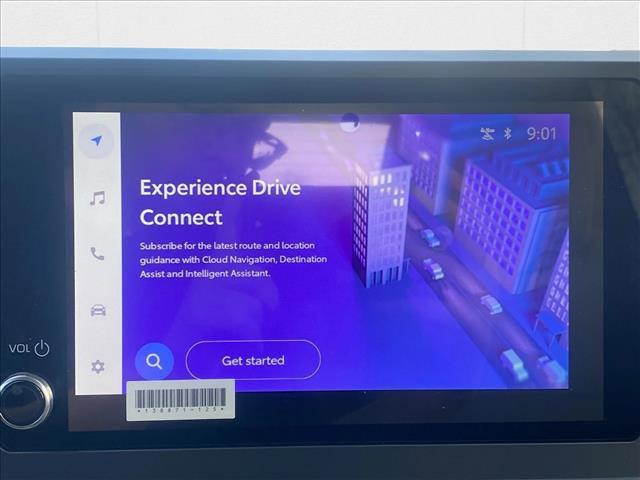Tap the Bluetooth status icon

click(507, 133)
